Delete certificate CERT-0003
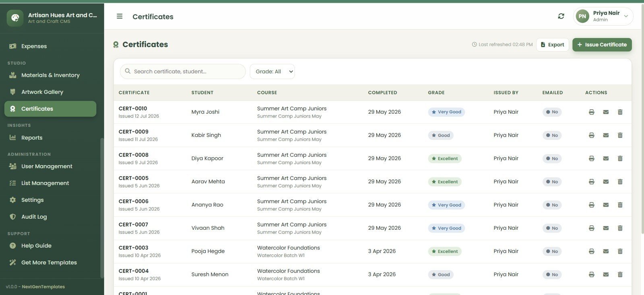The width and height of the screenshot is (644, 295). coord(620,251)
